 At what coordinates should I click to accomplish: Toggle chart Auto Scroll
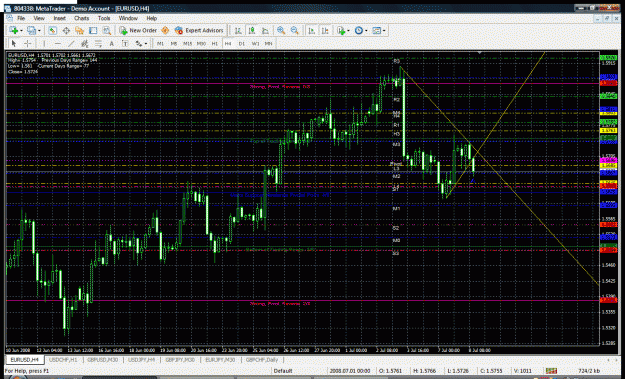312,30
